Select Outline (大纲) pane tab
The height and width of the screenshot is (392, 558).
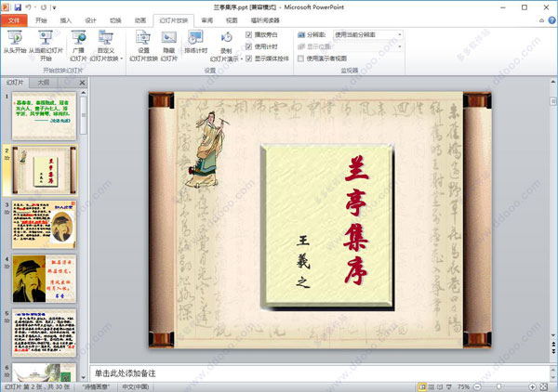44,83
